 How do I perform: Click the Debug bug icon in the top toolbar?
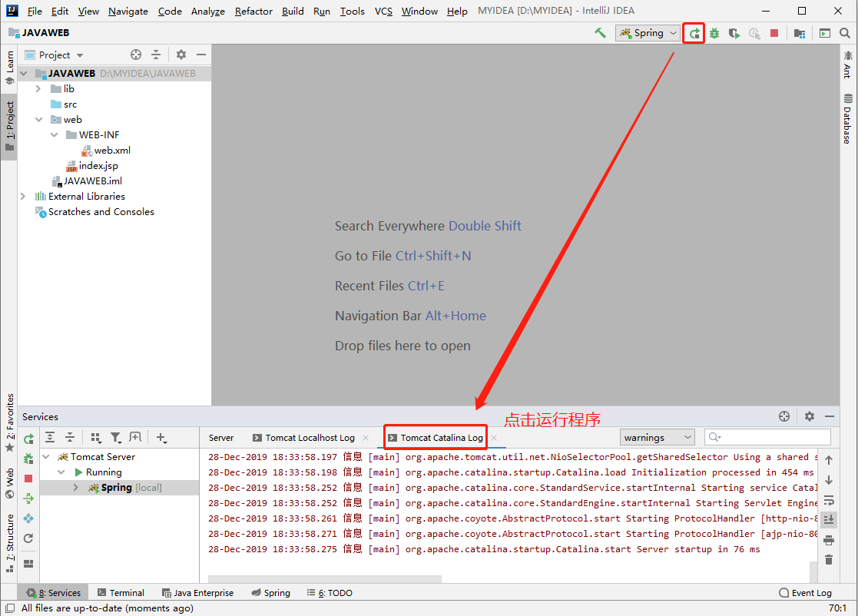coord(714,33)
